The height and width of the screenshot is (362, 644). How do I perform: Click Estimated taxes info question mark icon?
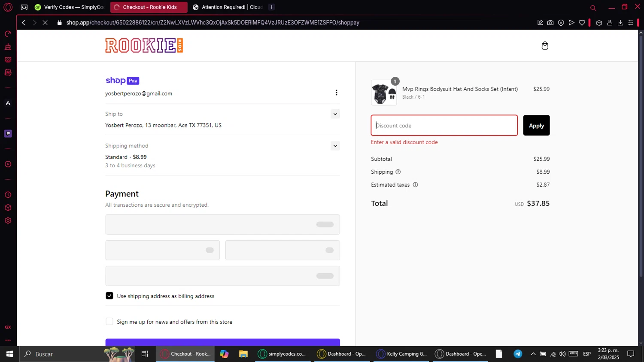[x=415, y=185]
